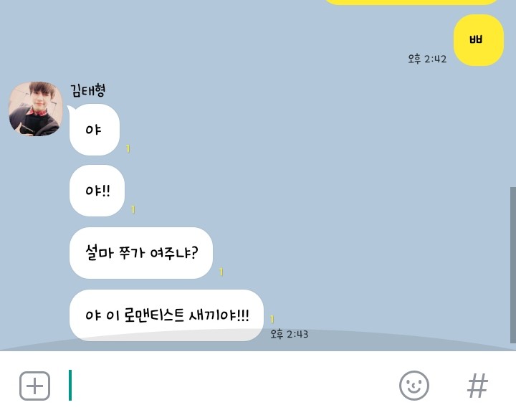The height and width of the screenshot is (420, 516).
Task: Click the empty chat background area
Action: pyautogui.click(x=329, y=165)
